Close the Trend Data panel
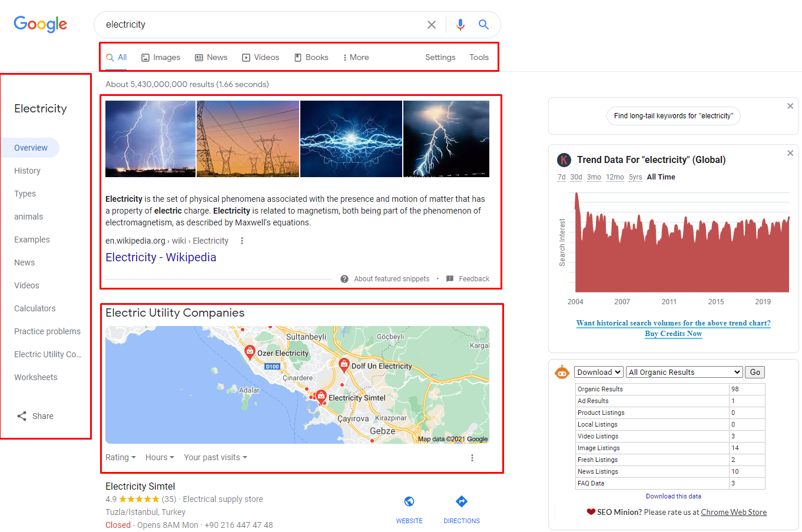 (x=790, y=153)
